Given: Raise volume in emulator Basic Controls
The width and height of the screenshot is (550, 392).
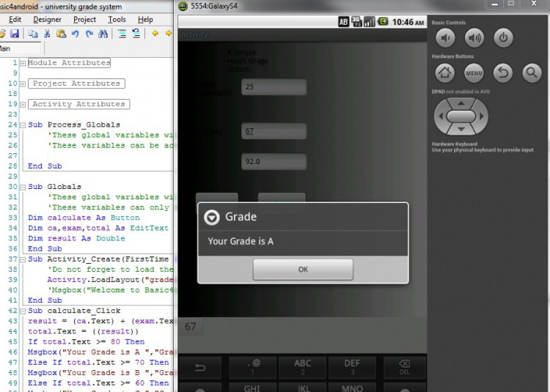Looking at the screenshot, I should click(474, 37).
